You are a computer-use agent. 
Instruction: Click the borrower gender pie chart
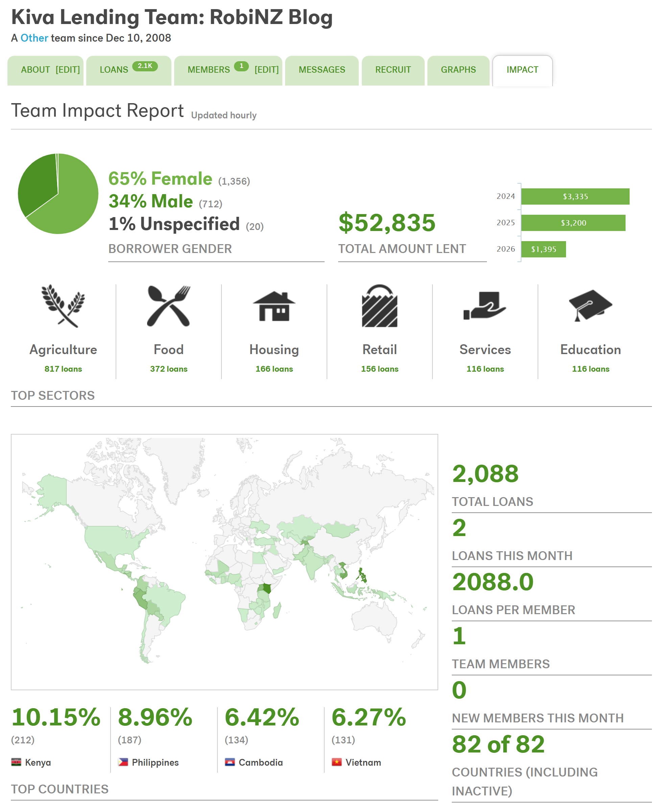(x=58, y=194)
